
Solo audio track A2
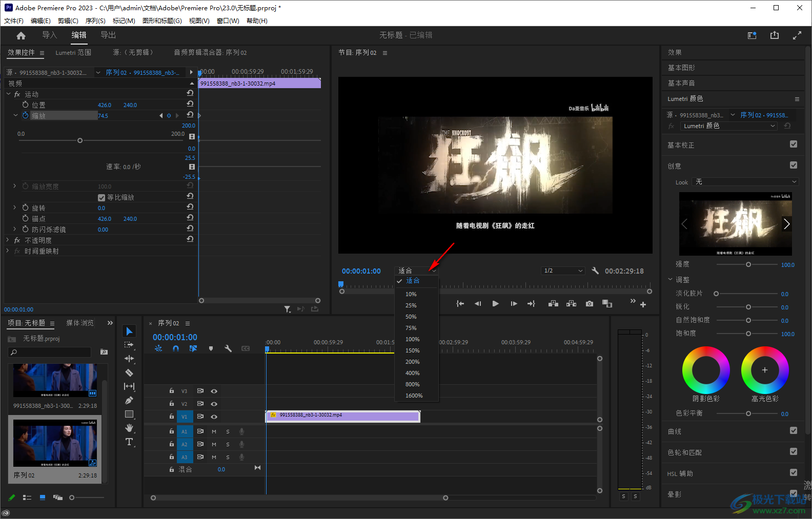[228, 444]
